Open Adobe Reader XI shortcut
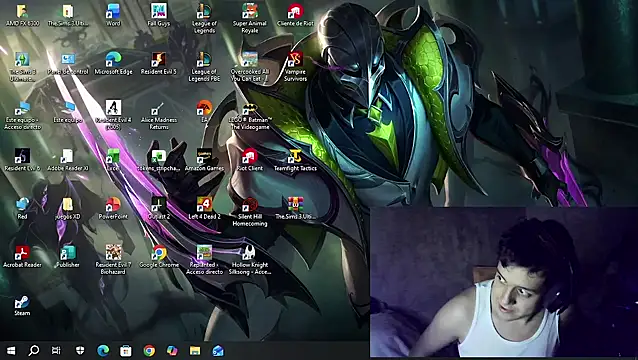This screenshot has height=360, width=638. [68, 159]
